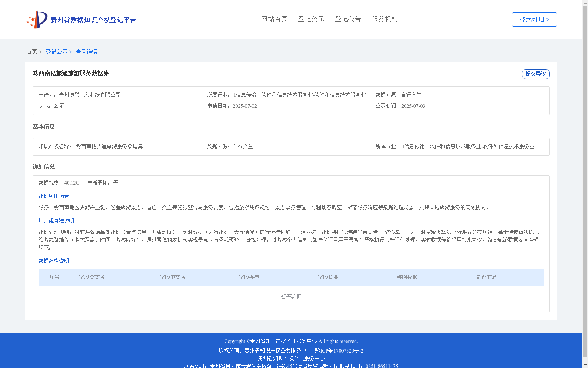The height and width of the screenshot is (368, 588).
Task: Click the footer phone number 0851-86511475
Action: click(x=382, y=366)
